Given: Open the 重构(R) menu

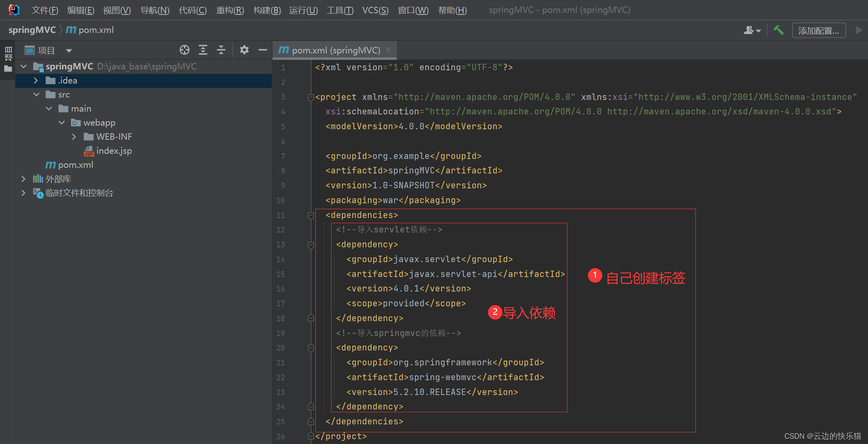Looking at the screenshot, I should coord(230,10).
